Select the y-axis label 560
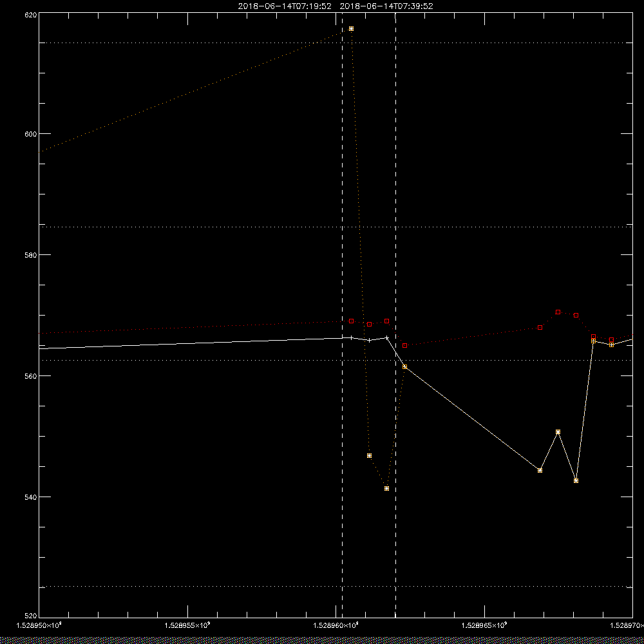Screen dimensions: 644x644 pos(31,376)
